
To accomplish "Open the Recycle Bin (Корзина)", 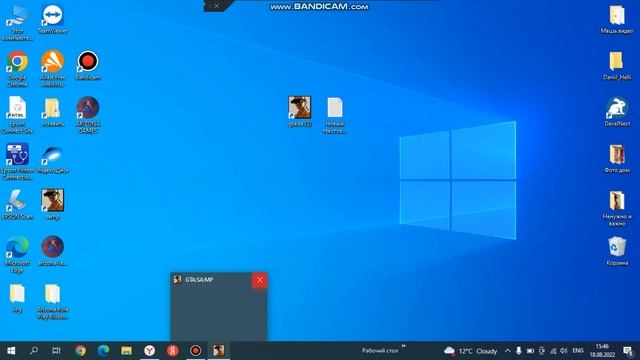I will tap(617, 251).
